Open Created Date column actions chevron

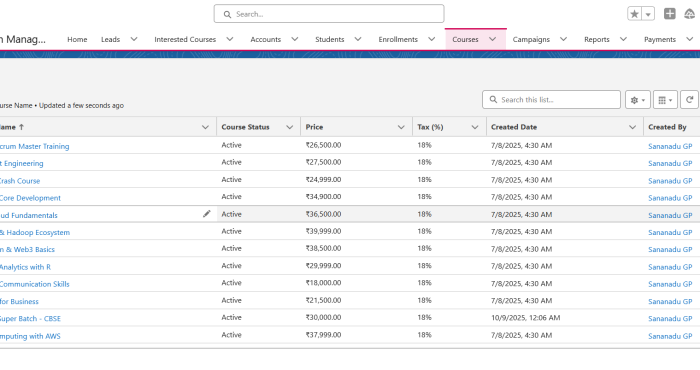pyautogui.click(x=632, y=127)
